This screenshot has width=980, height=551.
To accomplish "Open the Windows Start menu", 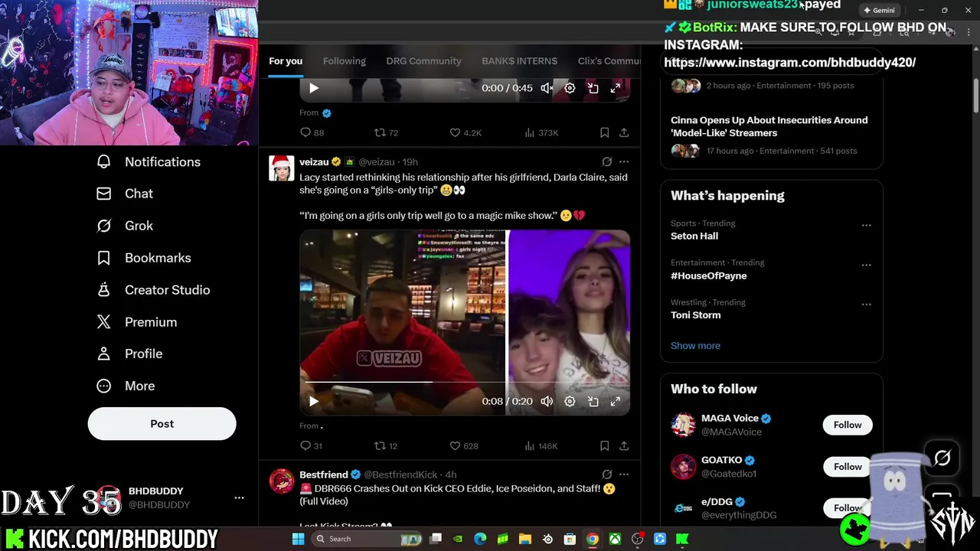I will [299, 539].
